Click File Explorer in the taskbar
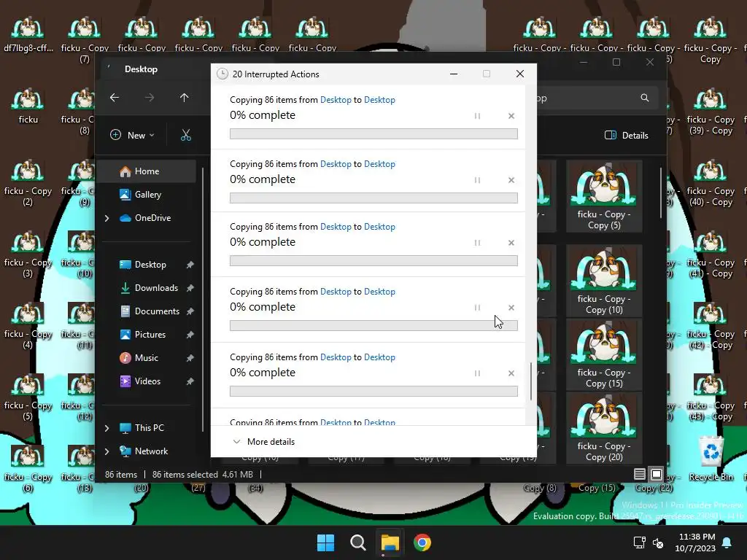This screenshot has width=747, height=560. tap(390, 542)
